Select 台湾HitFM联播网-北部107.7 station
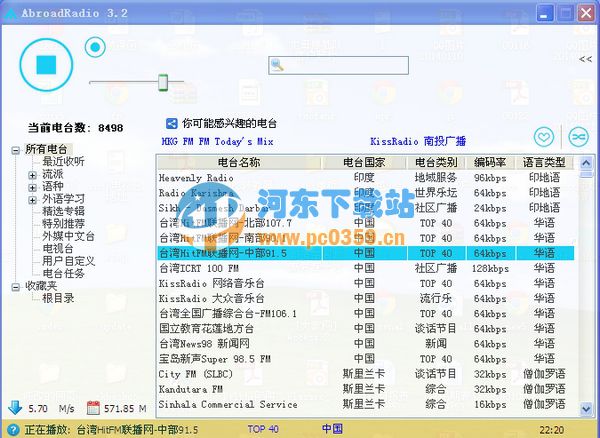Viewport: 600px width, 438px height. coord(365,223)
